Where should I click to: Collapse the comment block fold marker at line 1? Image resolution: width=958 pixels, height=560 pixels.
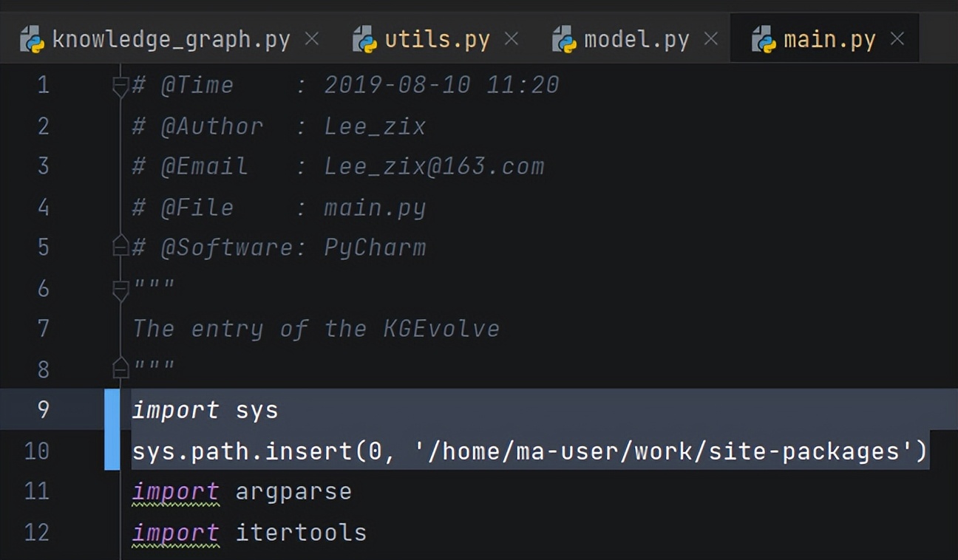[120, 86]
